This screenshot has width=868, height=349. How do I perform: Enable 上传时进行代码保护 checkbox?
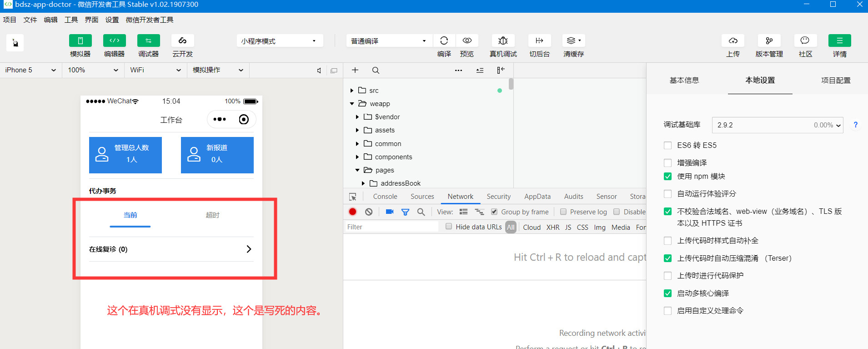pos(667,276)
